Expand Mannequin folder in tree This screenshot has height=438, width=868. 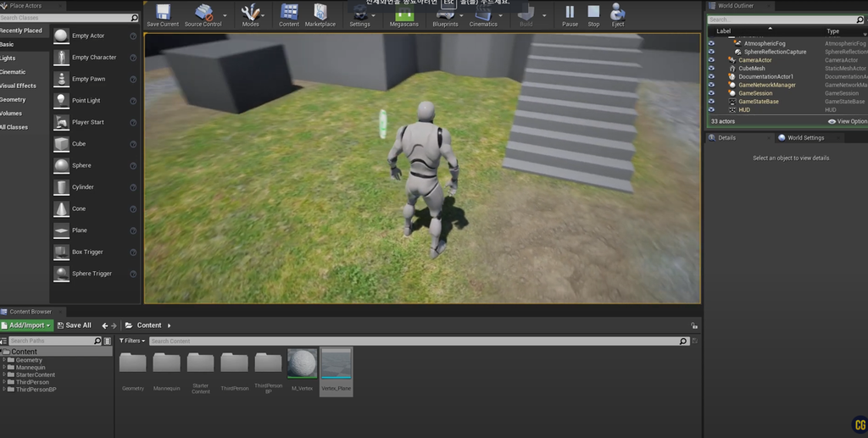pyautogui.click(x=4, y=367)
